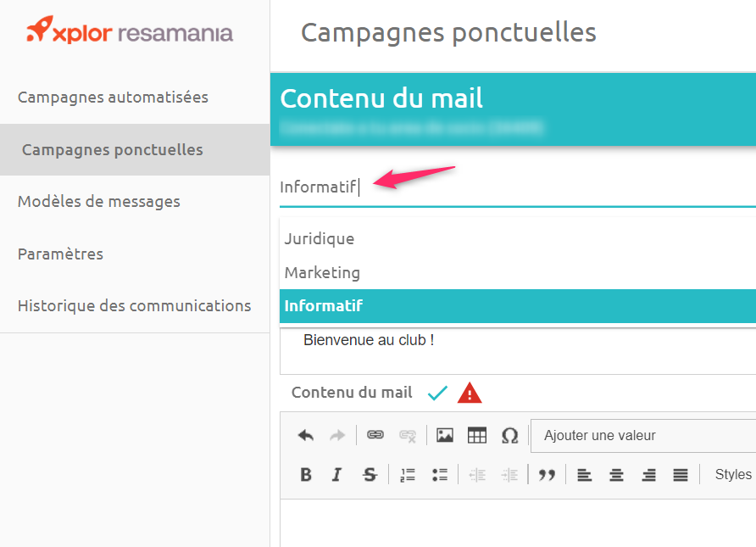Open the Styles dropdown
Viewport: 756px width, 547px height.
tap(733, 475)
